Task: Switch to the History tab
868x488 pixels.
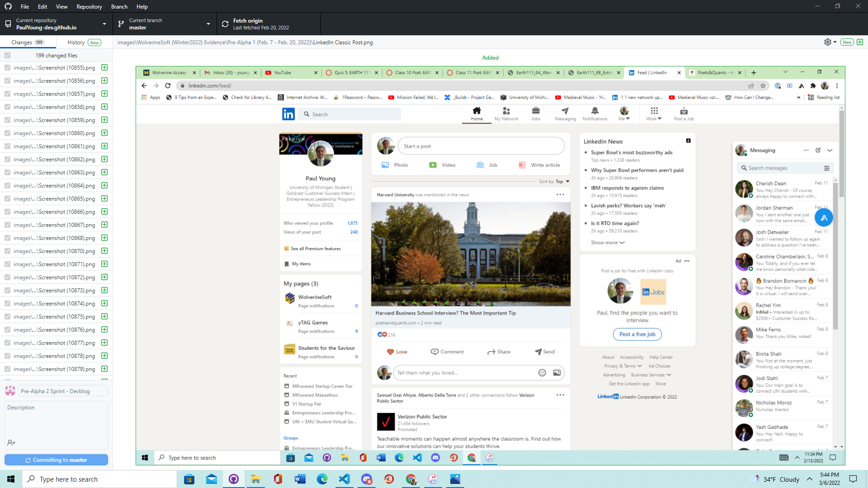Action: click(x=85, y=42)
